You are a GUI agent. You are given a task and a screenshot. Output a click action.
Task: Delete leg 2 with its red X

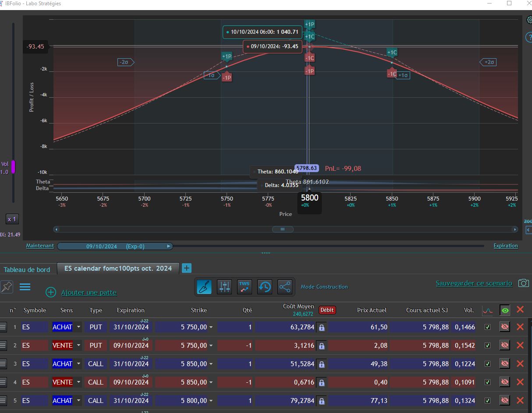coord(520,345)
